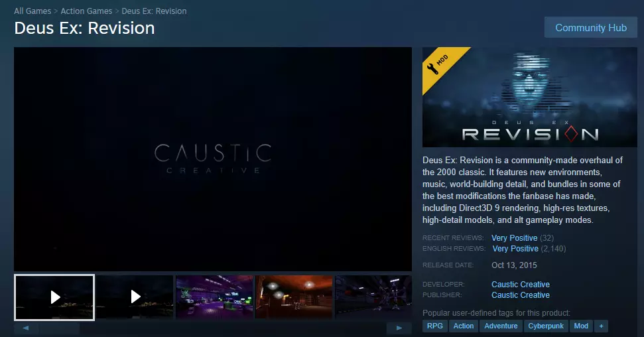The width and height of the screenshot is (644, 337).
Task: Click the popular user-defined tags heading
Action: pos(496,312)
